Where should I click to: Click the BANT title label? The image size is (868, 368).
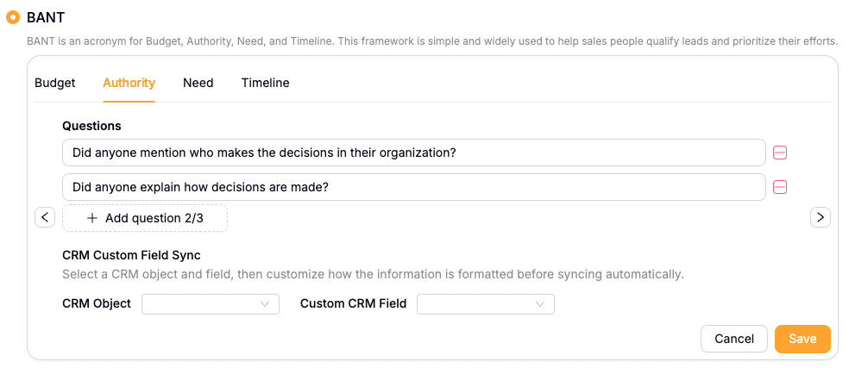pos(46,17)
